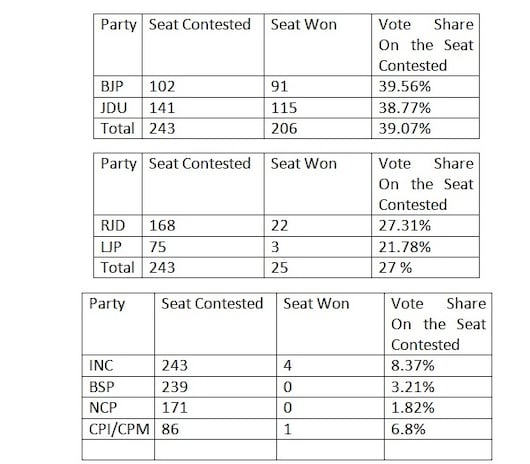
Task: Select INC vote share 8.37%
Action: pyautogui.click(x=438, y=366)
